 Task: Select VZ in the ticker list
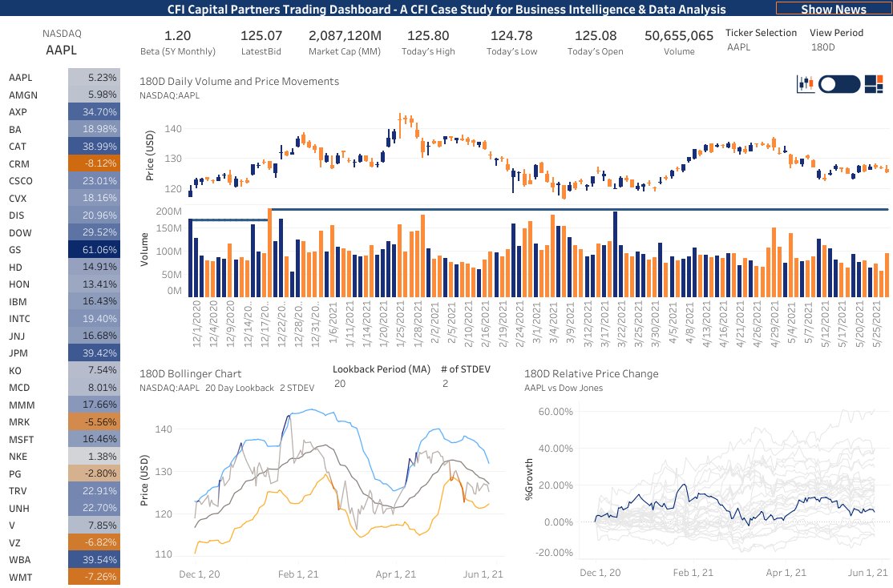[14, 542]
